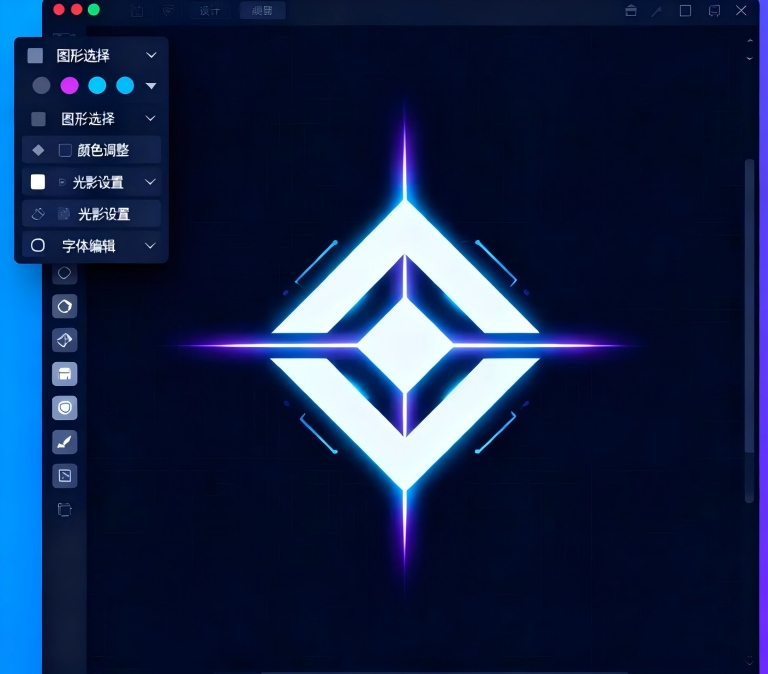Click the framed square tool above the layers icon

(x=65, y=476)
